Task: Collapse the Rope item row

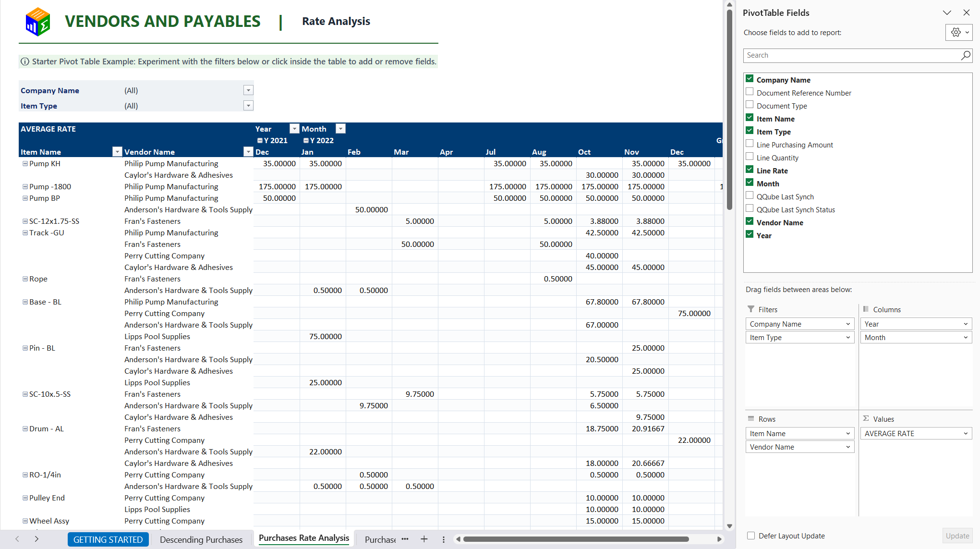Action: (25, 279)
